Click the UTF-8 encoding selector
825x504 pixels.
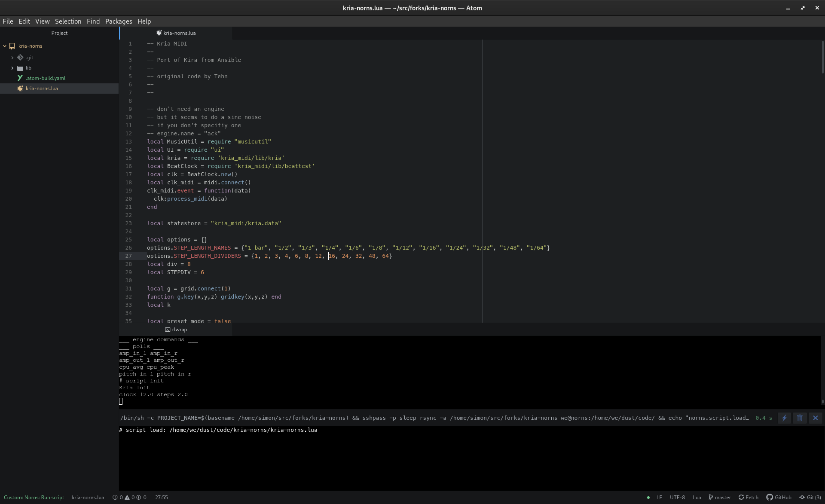pos(677,497)
